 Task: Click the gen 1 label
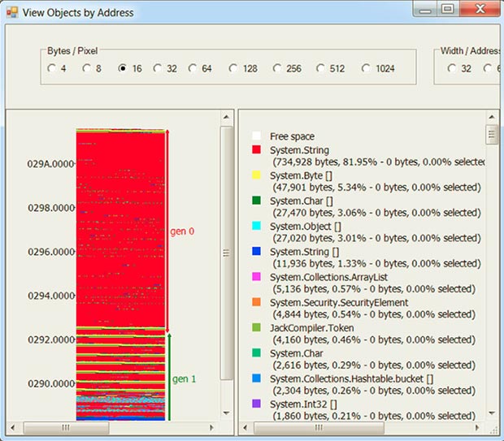click(184, 379)
